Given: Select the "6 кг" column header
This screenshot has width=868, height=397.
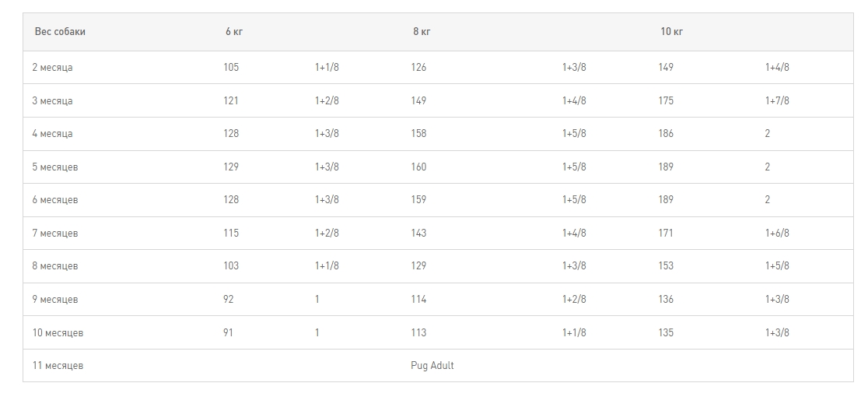Looking at the screenshot, I should pos(234,32).
